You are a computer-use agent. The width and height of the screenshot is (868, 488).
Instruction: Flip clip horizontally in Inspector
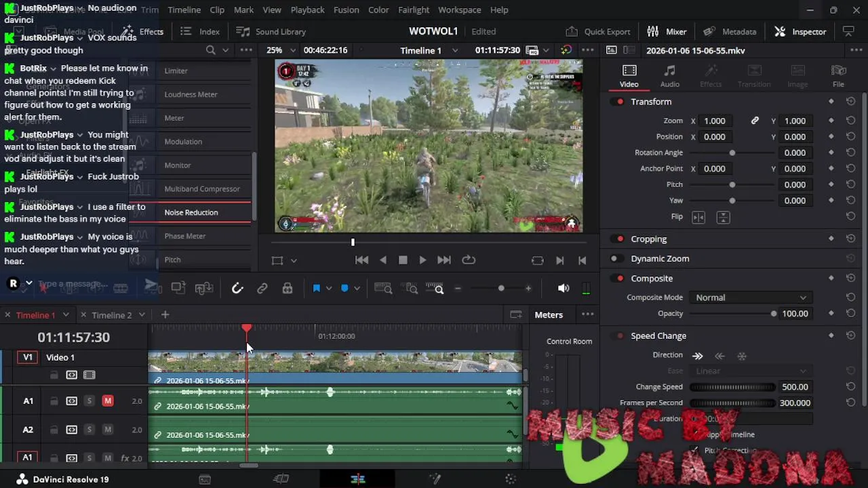coord(698,217)
